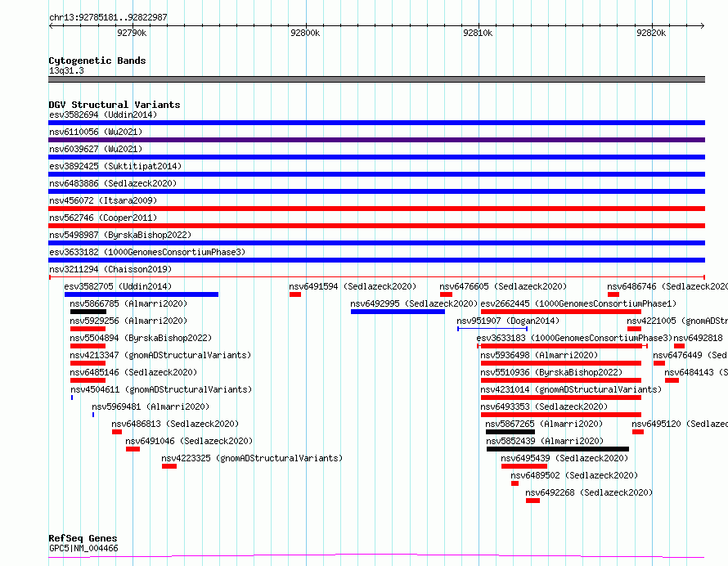Click nsv5936498 (Almarri2020) label
728x566 pixels.
pos(539,355)
